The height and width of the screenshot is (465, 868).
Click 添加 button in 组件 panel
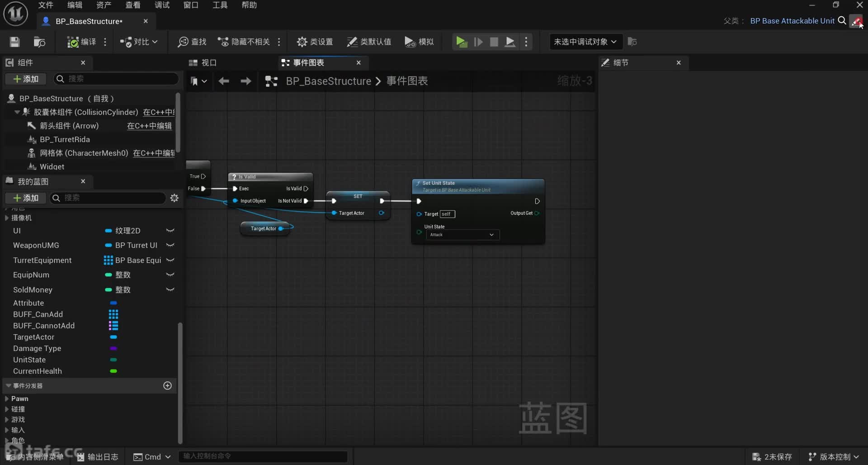26,79
